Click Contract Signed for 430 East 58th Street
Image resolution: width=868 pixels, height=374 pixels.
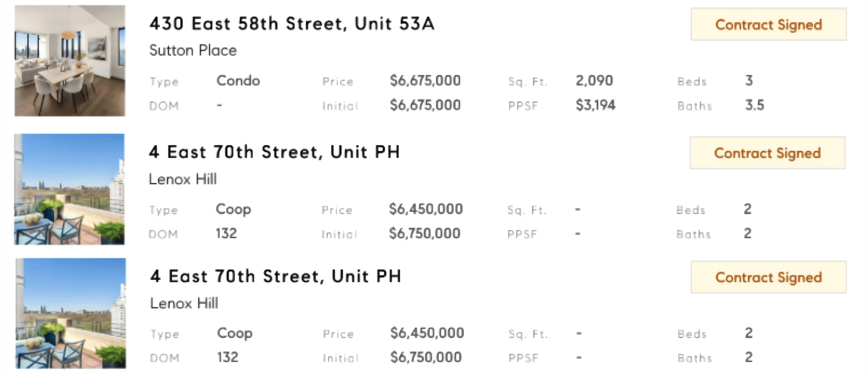[x=769, y=24]
